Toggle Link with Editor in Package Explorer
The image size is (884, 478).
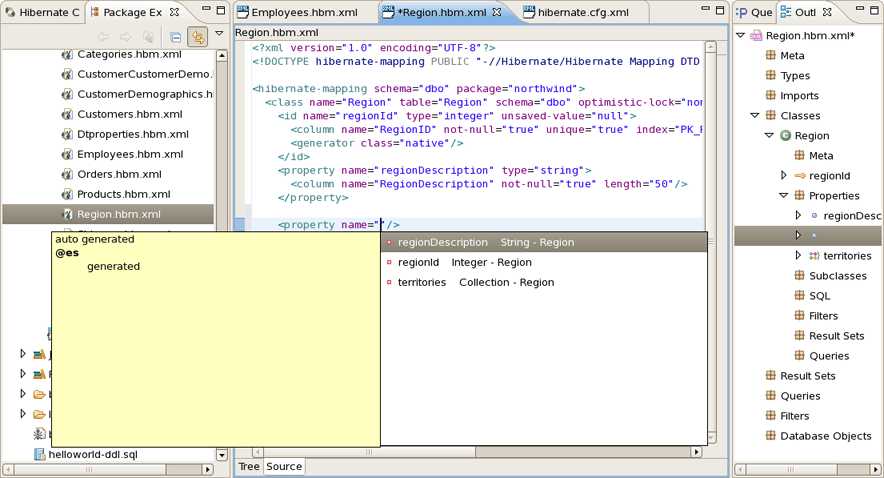tap(198, 37)
